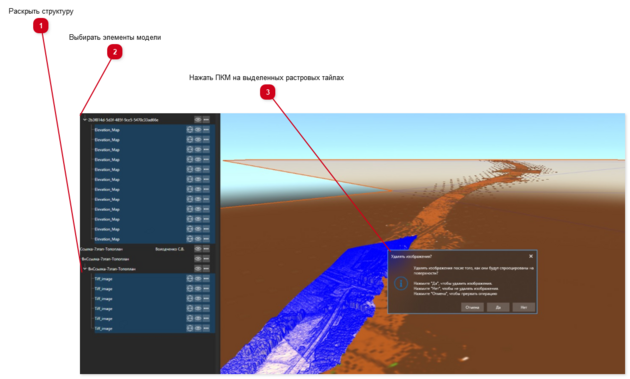
Task: Open the dash menu of the last Tiff_image row
Action: pyautogui.click(x=206, y=328)
